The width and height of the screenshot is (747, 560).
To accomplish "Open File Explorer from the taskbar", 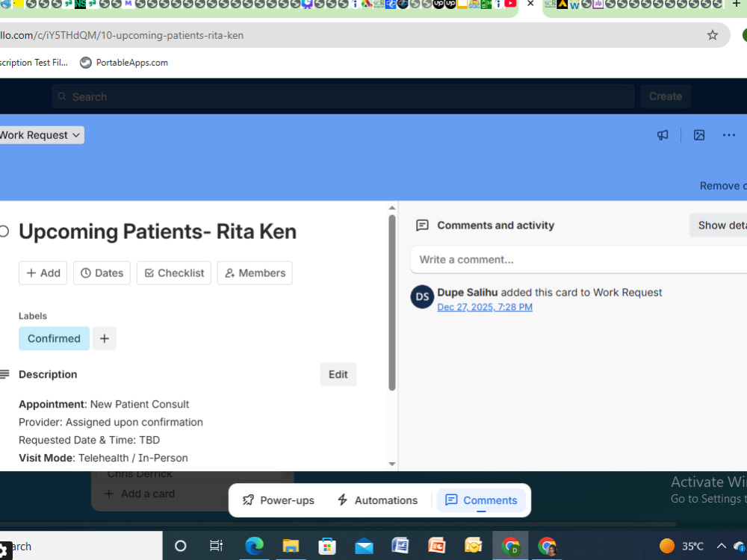I will point(291,547).
